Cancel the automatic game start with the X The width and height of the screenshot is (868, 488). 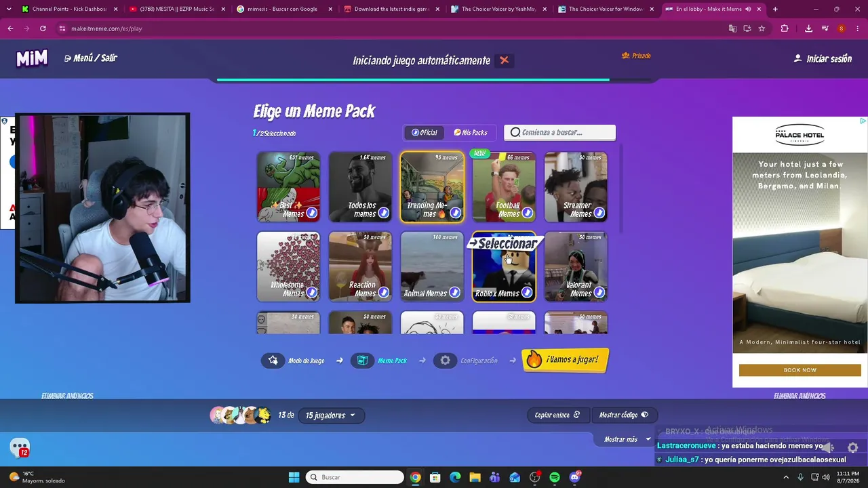[504, 60]
